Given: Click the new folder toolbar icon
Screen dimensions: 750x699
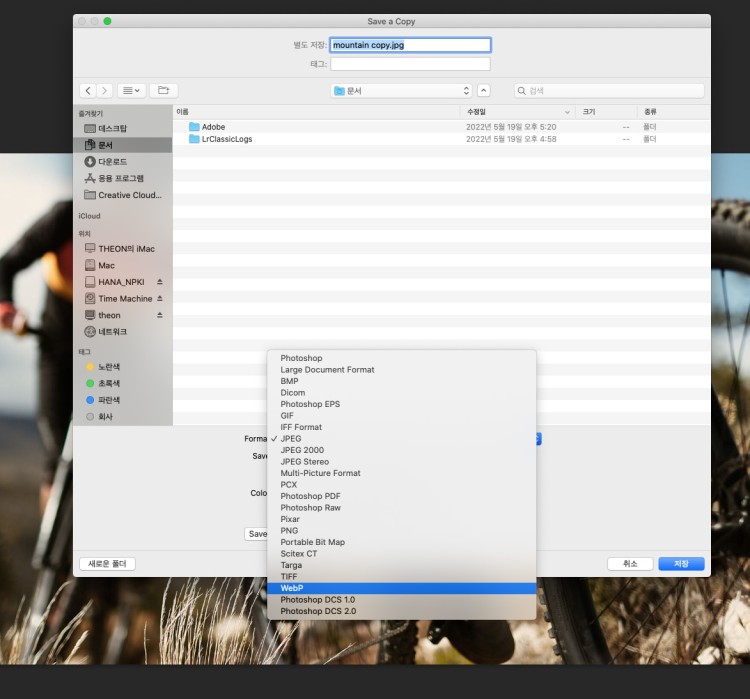Looking at the screenshot, I should 163,91.
